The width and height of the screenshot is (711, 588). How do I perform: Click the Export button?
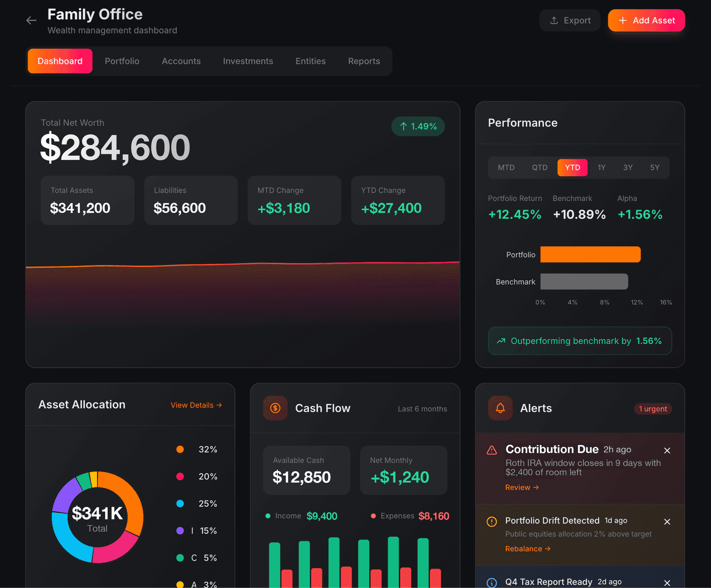pos(570,20)
